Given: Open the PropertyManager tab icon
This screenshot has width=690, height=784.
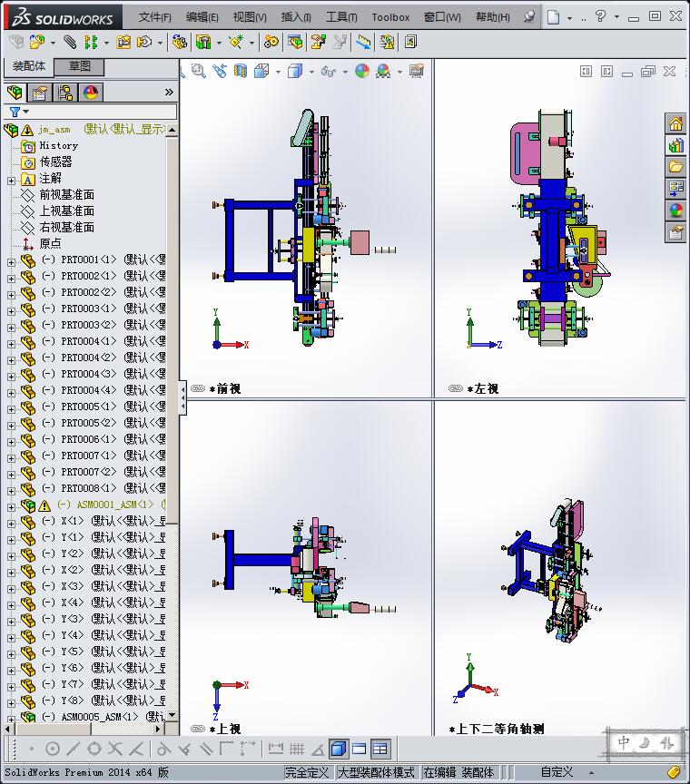Looking at the screenshot, I should (40, 93).
